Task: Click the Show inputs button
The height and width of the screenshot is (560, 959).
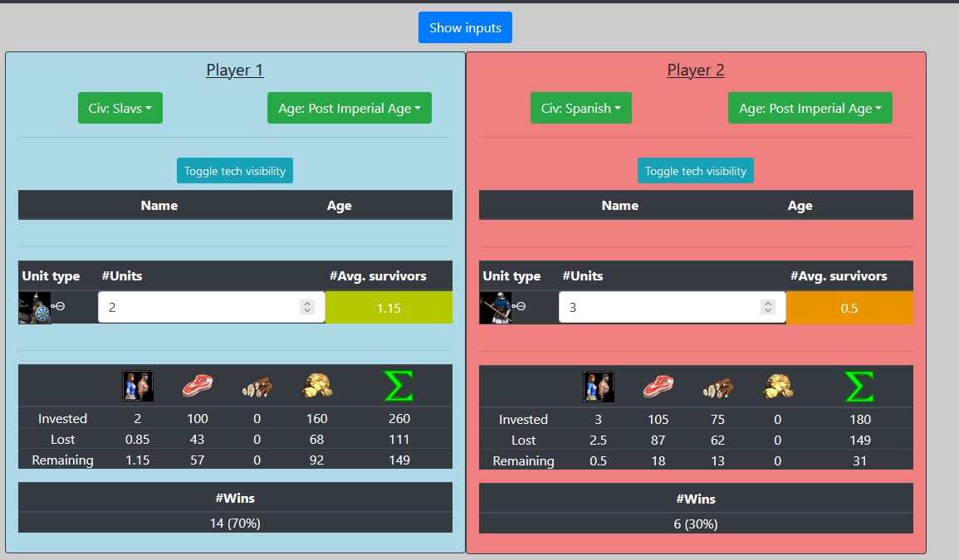Action: pos(465,27)
